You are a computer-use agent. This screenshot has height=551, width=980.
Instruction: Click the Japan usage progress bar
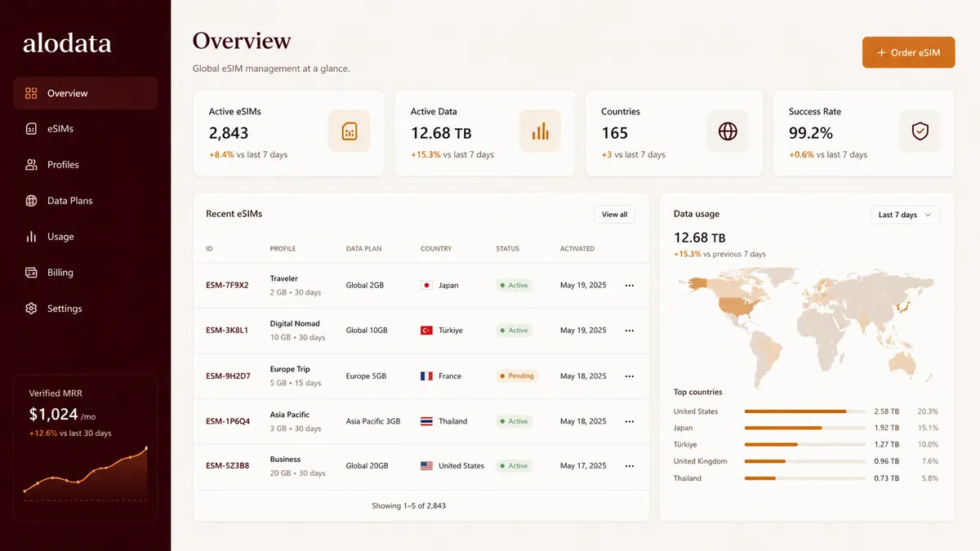[x=805, y=428]
